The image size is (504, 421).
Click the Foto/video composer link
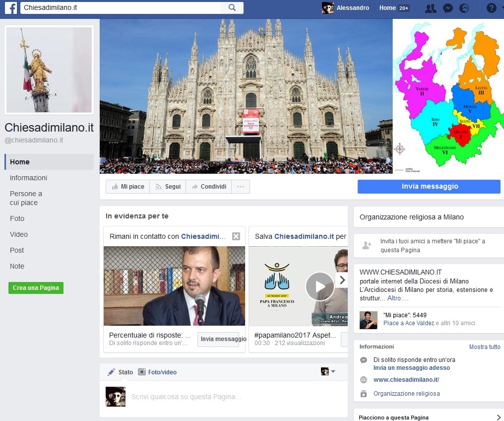[162, 372]
